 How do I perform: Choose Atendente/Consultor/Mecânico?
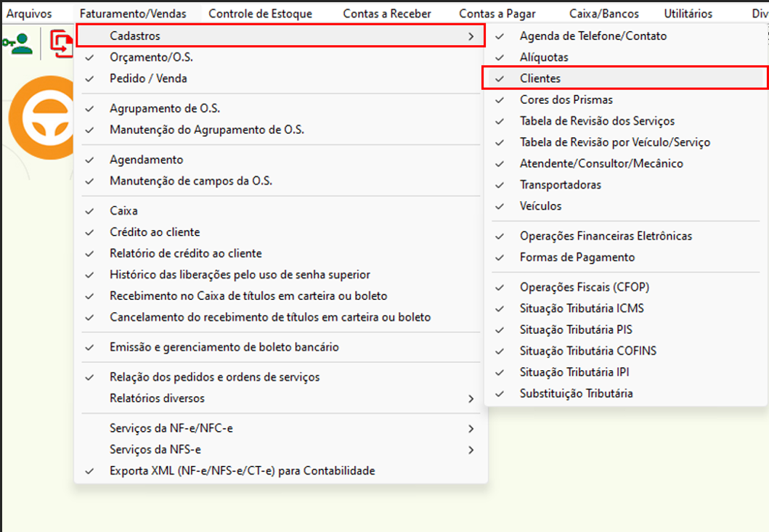pos(625,164)
